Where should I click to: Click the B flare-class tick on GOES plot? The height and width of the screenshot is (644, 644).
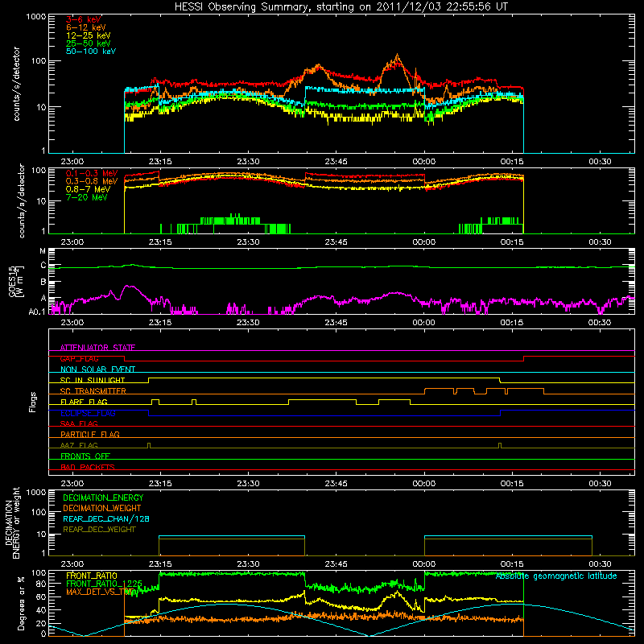click(x=43, y=283)
